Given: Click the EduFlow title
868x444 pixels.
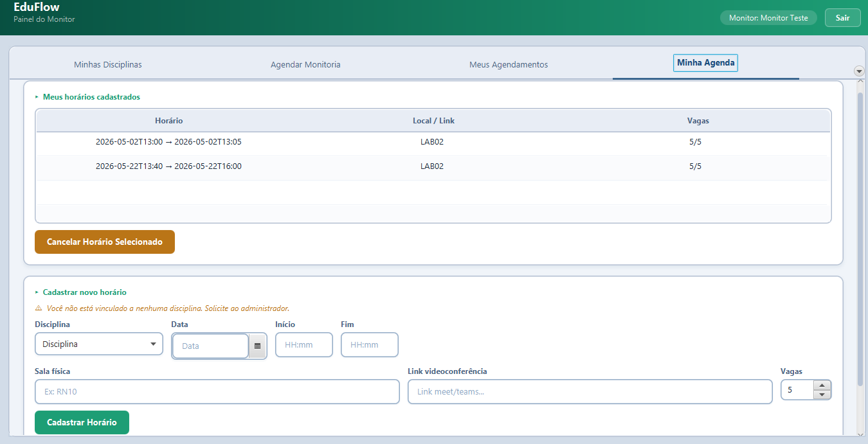Looking at the screenshot, I should coord(37,7).
